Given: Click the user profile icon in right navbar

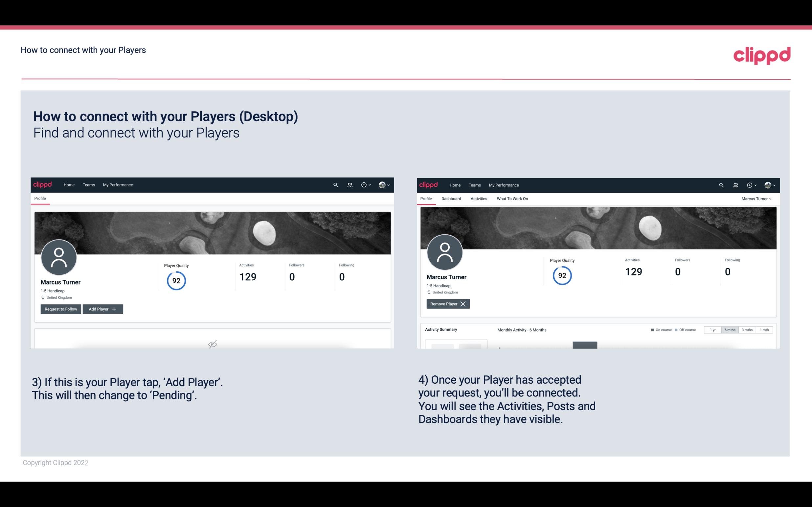Looking at the screenshot, I should pos(768,184).
